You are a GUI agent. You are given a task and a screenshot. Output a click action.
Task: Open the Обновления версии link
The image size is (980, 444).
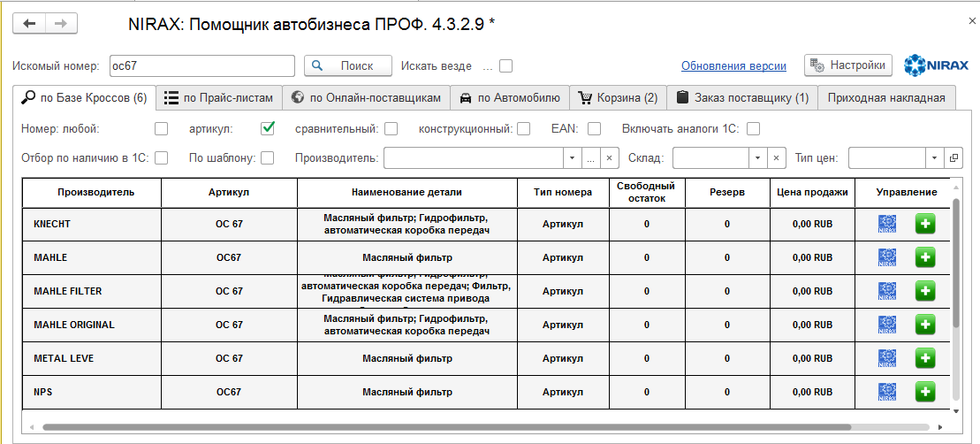point(733,65)
